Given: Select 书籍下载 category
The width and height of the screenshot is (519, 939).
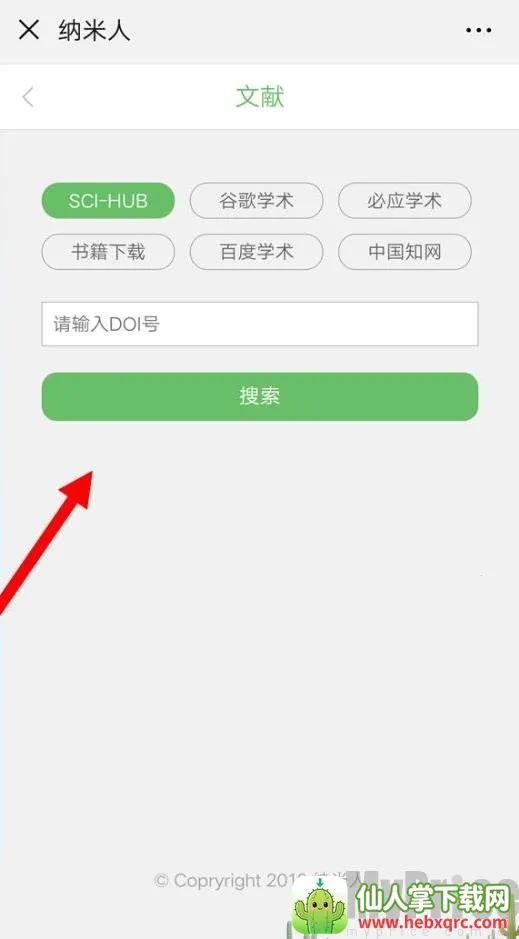Looking at the screenshot, I should (x=108, y=252).
